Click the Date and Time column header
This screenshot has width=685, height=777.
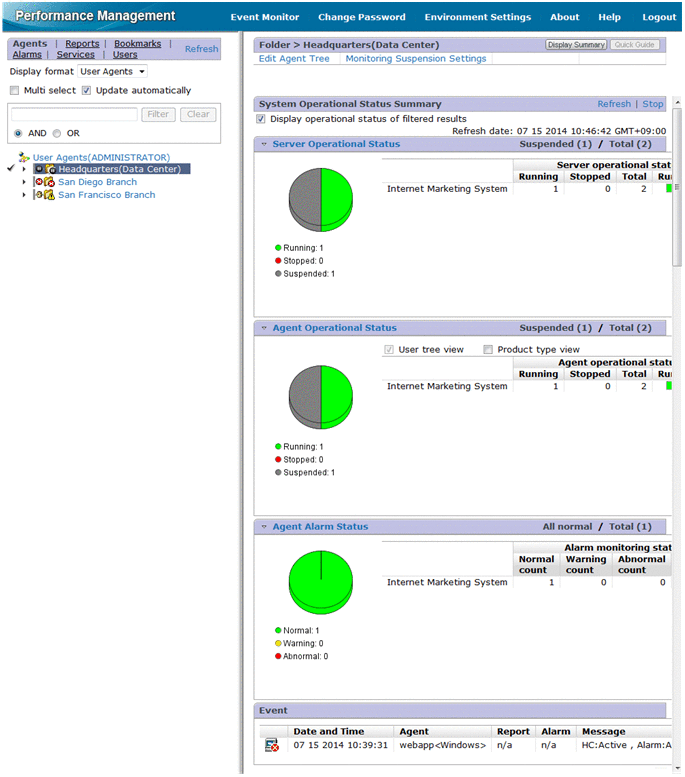pyautogui.click(x=329, y=732)
